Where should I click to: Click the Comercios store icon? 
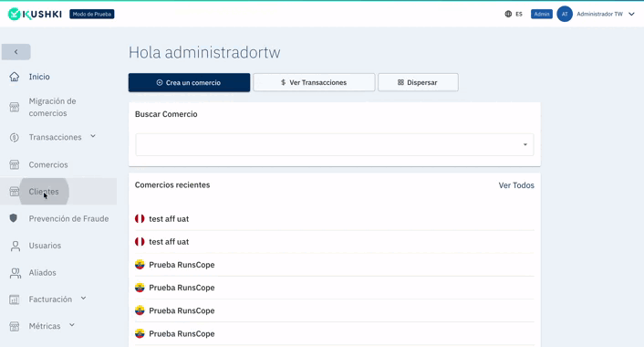click(x=15, y=165)
